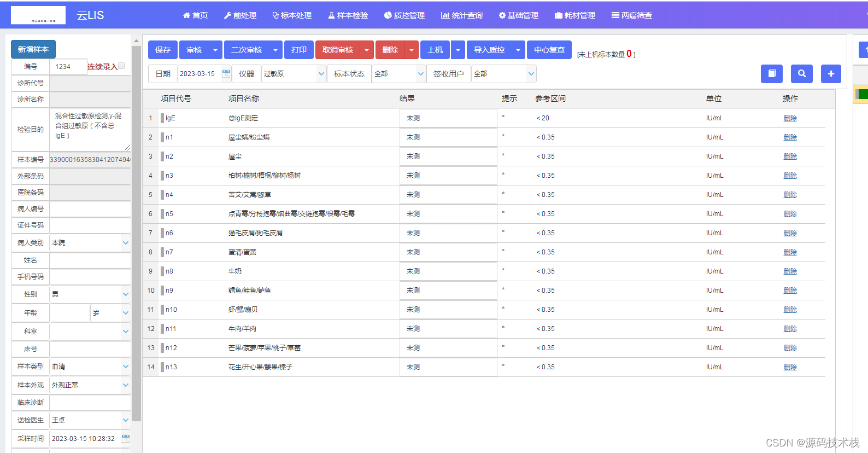
Task: Open the 质控管理 menu
Action: coord(404,15)
